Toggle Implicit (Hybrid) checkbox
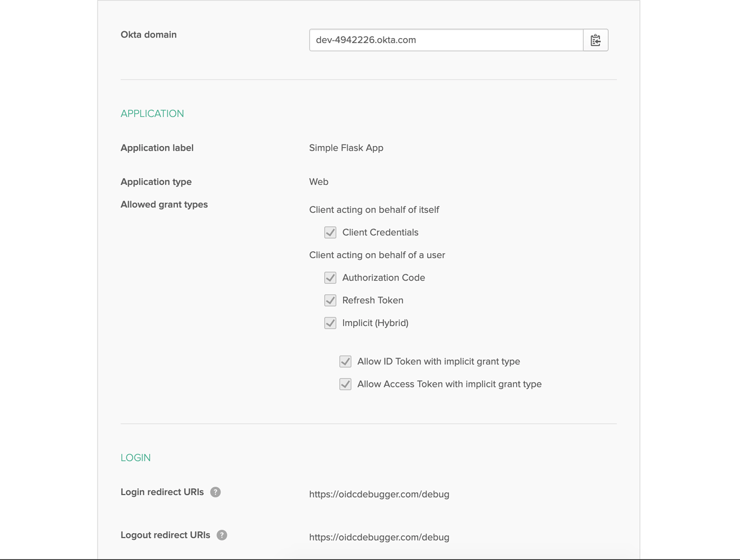The image size is (740, 560). click(x=330, y=323)
